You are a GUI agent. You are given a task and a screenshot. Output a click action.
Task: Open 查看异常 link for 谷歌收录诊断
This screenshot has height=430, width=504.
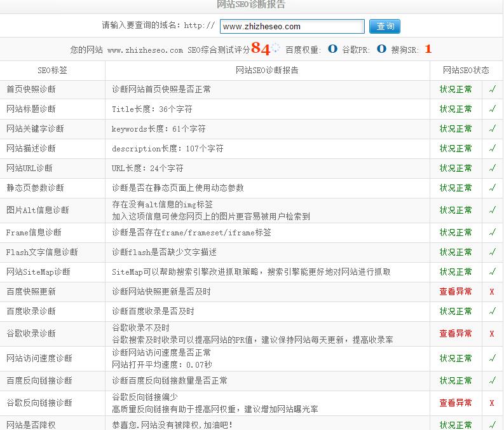[x=456, y=334]
